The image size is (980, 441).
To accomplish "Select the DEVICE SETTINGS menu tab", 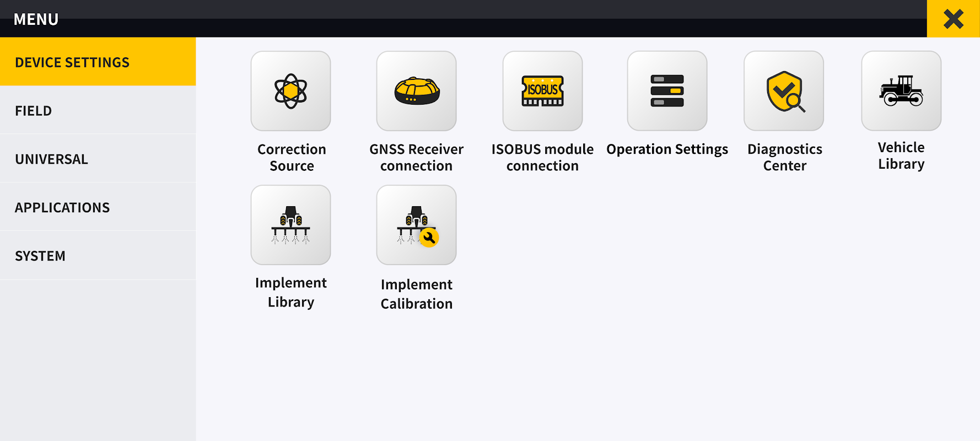I will (98, 62).
